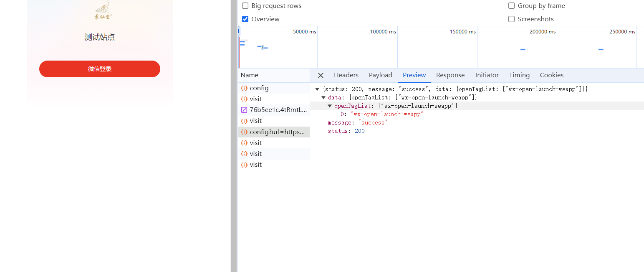Collapse the openTagList array node
644x272 pixels.
click(x=330, y=106)
